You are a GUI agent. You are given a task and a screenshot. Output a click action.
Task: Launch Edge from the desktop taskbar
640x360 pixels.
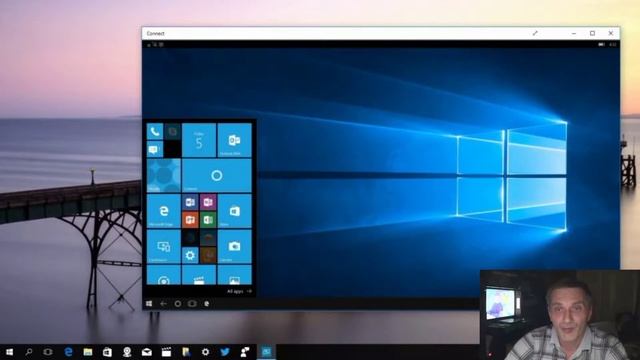pos(68,352)
